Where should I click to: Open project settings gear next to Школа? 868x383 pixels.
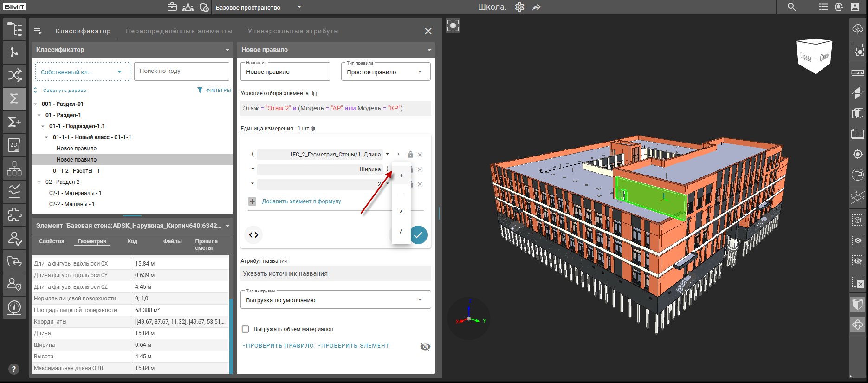tap(519, 7)
